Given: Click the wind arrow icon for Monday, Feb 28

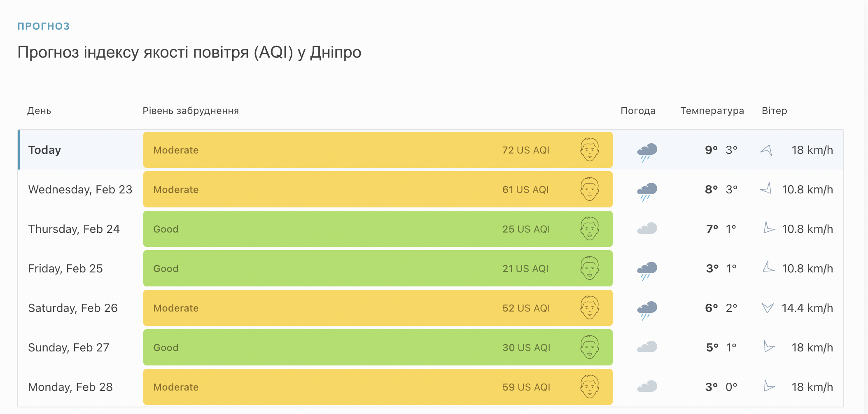Looking at the screenshot, I should [769, 386].
